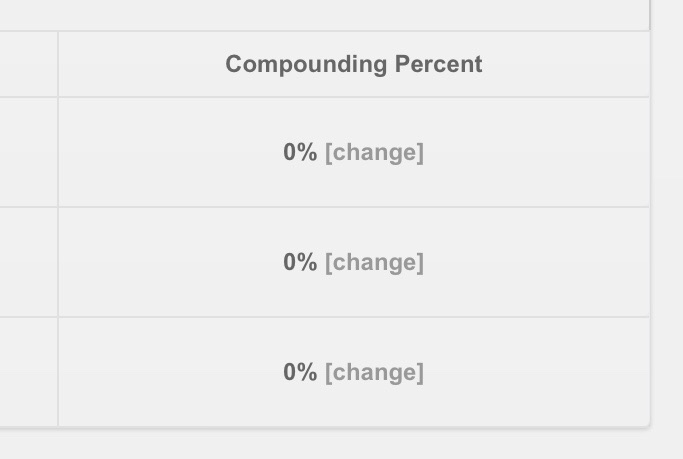Select the empty header cell left of Compounding Percent

(x=28, y=64)
